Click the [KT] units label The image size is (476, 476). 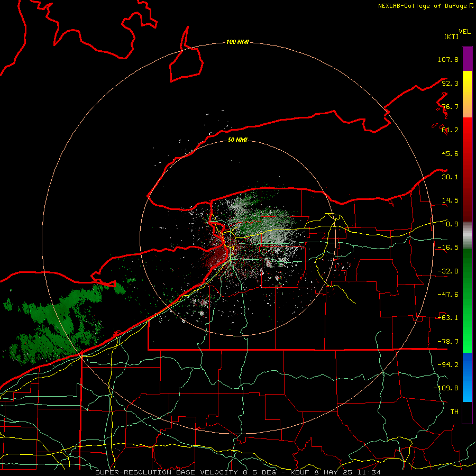451,36
